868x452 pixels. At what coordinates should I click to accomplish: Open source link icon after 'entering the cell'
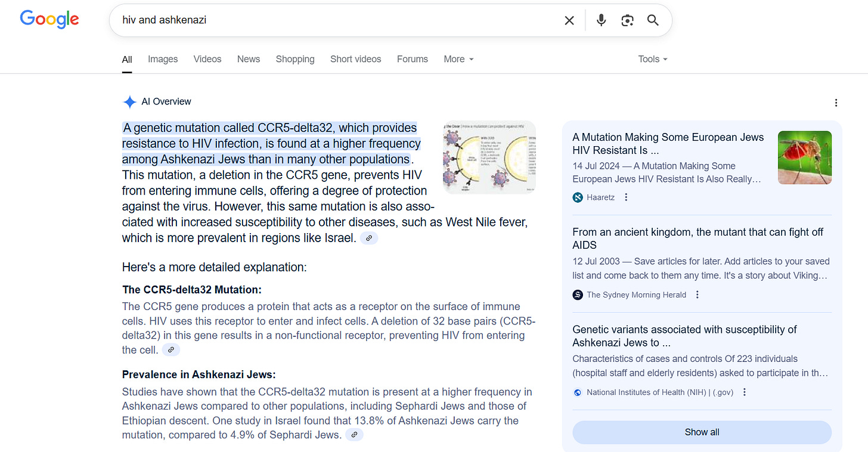[x=170, y=350]
